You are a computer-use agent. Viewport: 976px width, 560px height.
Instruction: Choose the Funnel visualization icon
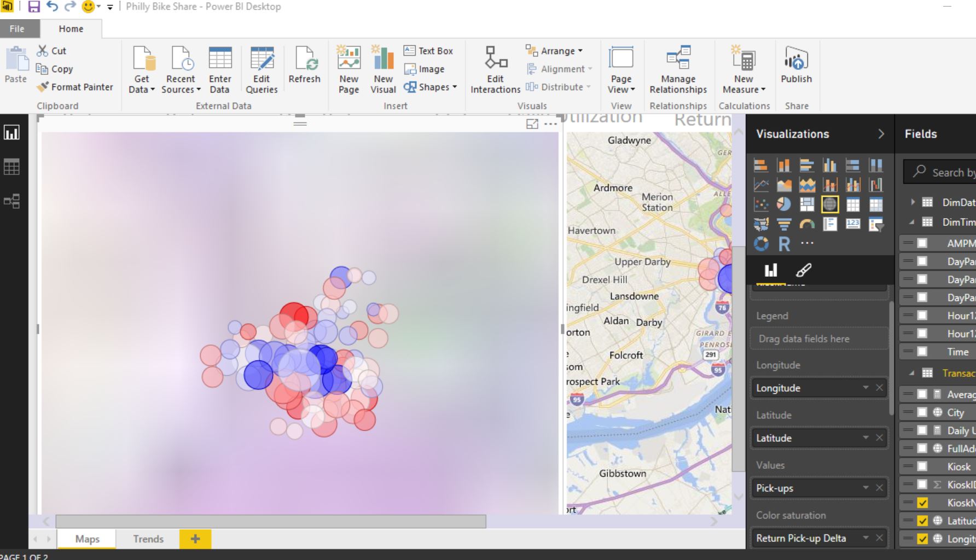784,224
